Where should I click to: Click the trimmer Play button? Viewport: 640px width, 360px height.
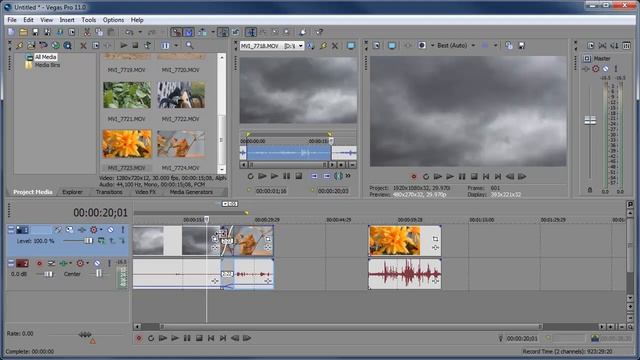(x=274, y=176)
